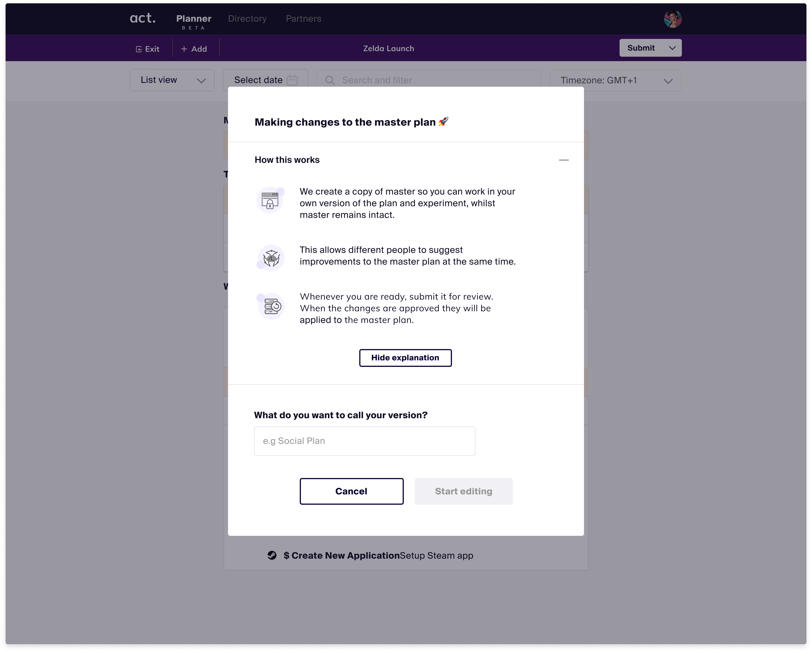This screenshot has width=812, height=652.
Task: Open the List view dropdown
Action: 172,80
